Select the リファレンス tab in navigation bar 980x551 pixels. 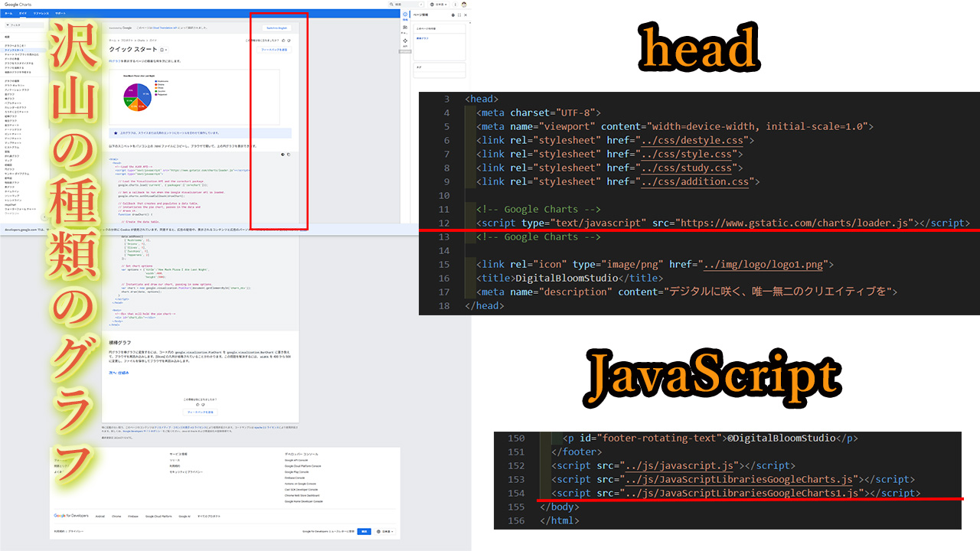coord(41,14)
